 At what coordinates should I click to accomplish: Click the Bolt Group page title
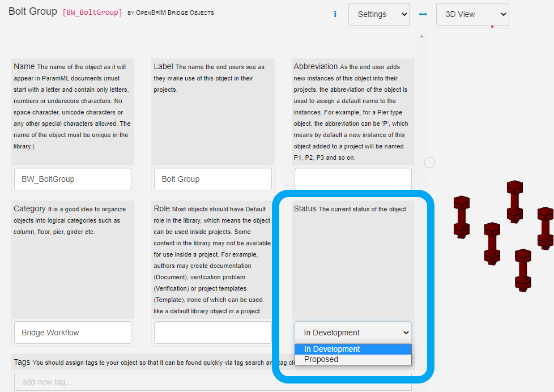[33, 11]
